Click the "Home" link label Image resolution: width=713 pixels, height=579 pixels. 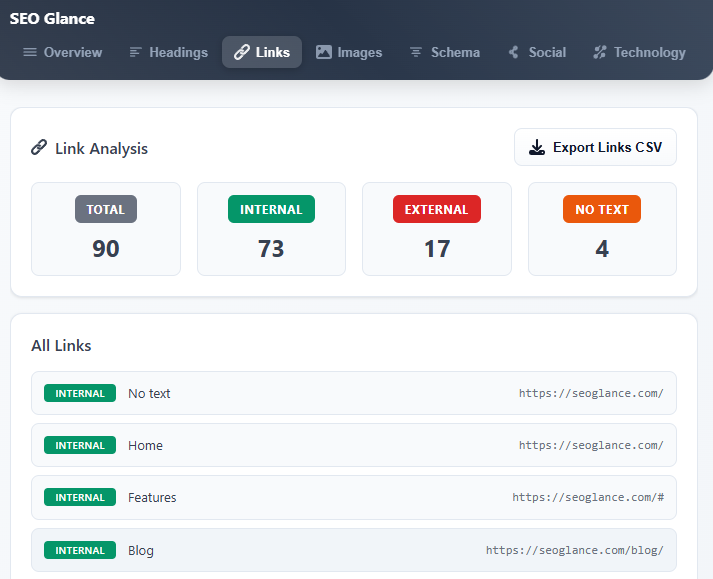(146, 445)
